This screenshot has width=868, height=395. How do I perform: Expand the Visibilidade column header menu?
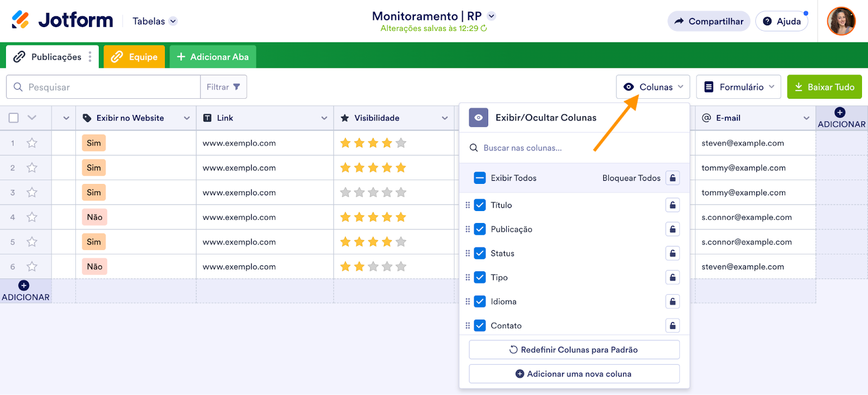click(x=444, y=118)
